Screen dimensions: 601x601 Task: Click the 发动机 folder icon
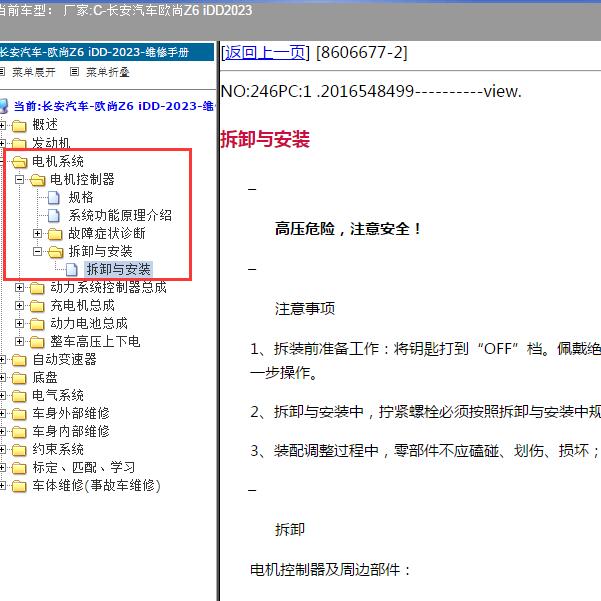point(19,144)
